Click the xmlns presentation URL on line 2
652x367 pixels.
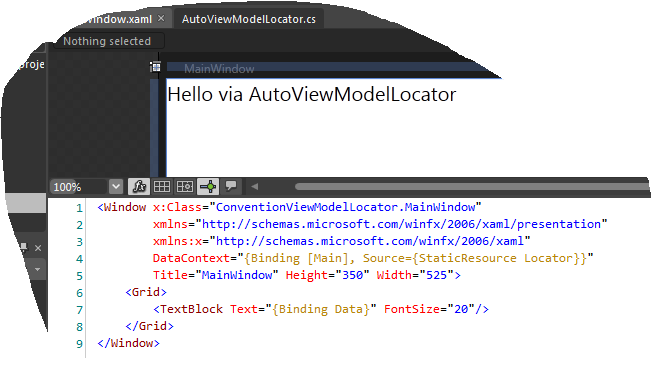[401, 224]
